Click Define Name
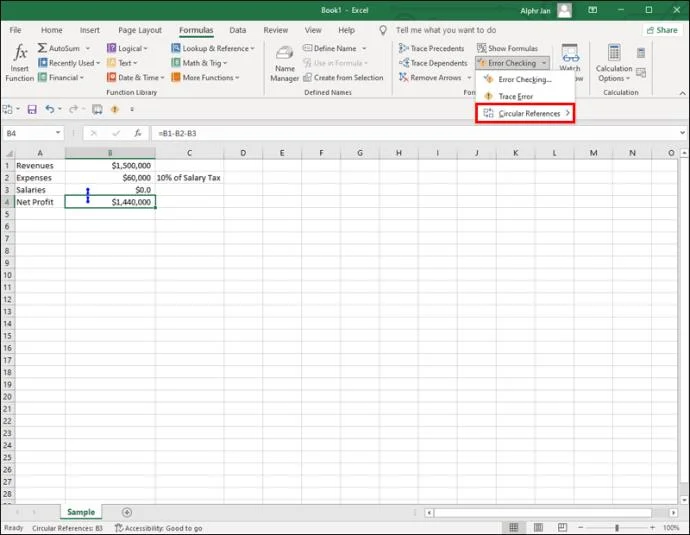 click(x=330, y=48)
